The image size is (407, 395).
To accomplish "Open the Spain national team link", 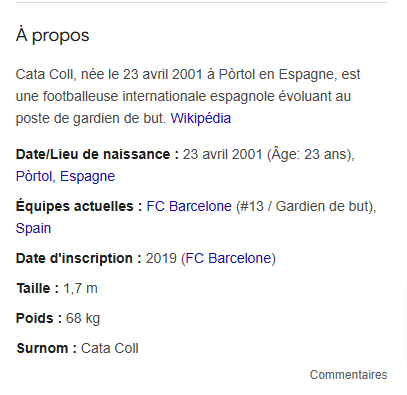I will click(33, 228).
